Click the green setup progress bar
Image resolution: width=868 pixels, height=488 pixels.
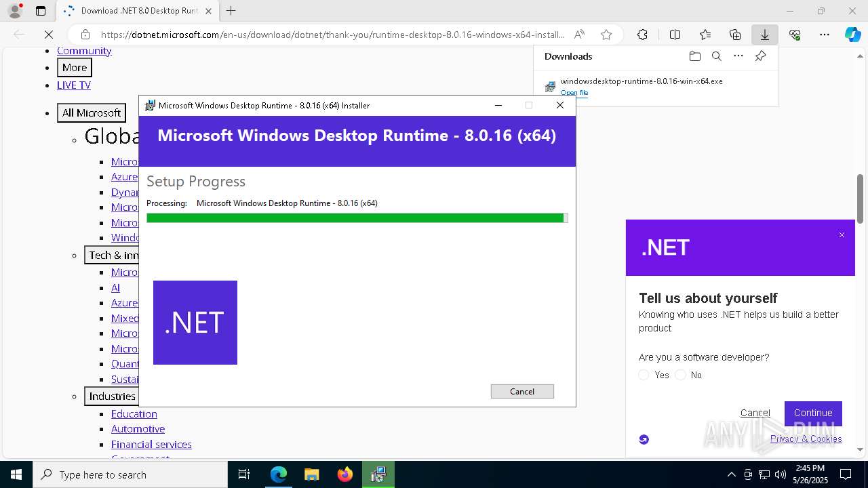pyautogui.click(x=357, y=218)
